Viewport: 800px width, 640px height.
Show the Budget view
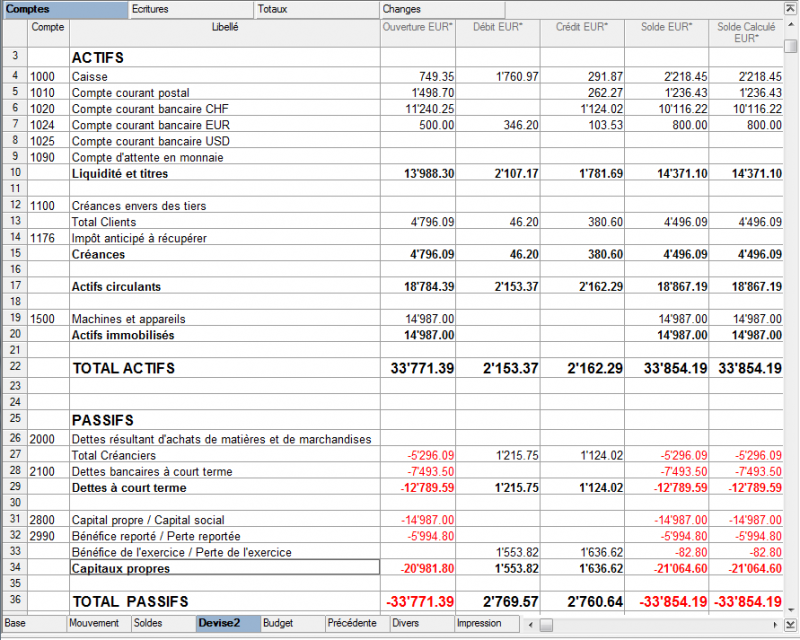(293, 624)
